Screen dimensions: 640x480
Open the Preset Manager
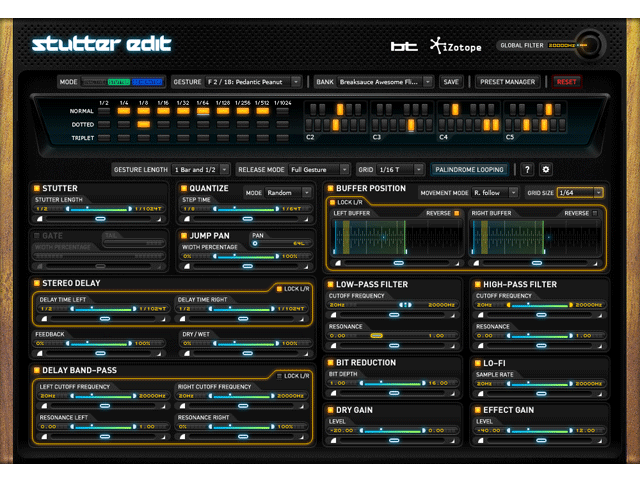click(x=507, y=82)
